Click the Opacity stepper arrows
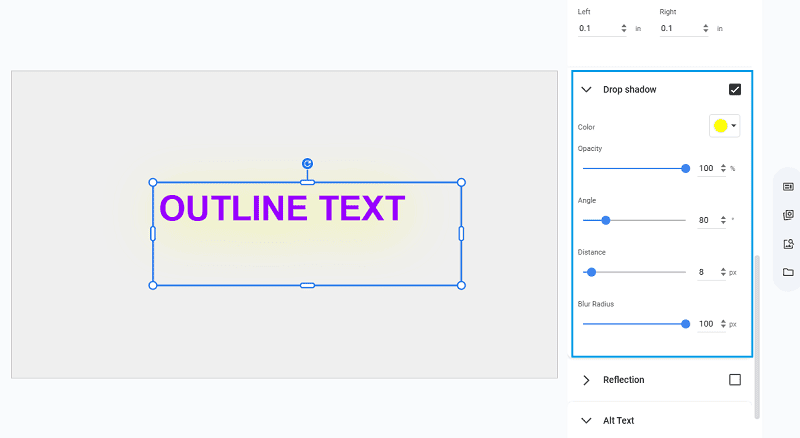800x438 pixels. coord(723,168)
